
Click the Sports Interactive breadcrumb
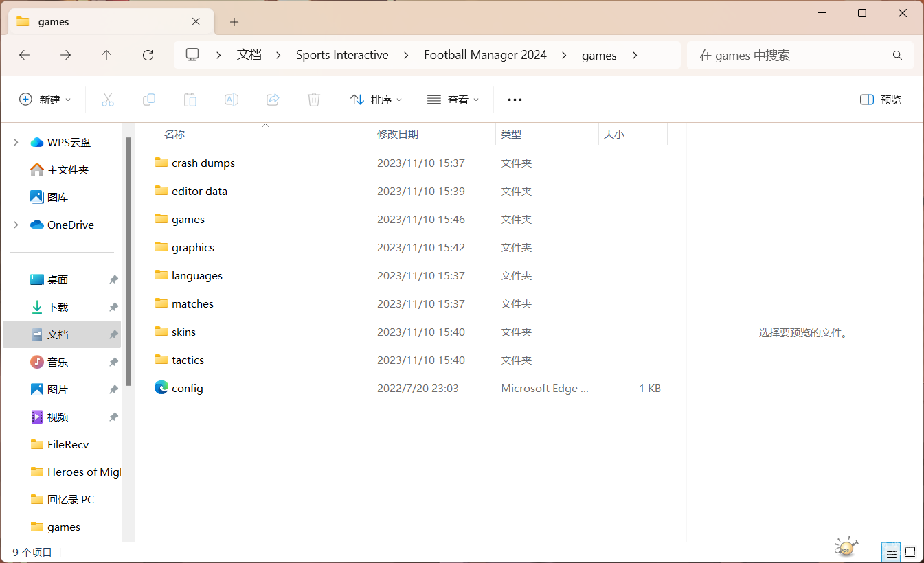(342, 55)
